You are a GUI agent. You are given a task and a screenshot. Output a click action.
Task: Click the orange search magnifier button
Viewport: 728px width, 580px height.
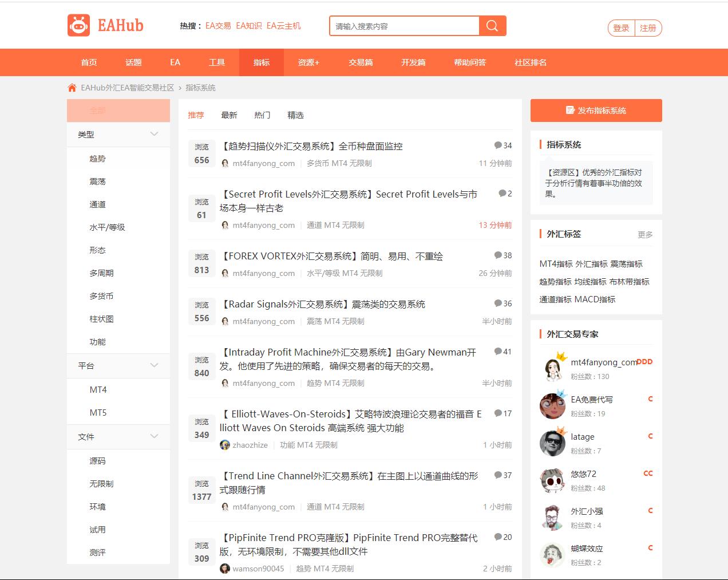pyautogui.click(x=492, y=26)
